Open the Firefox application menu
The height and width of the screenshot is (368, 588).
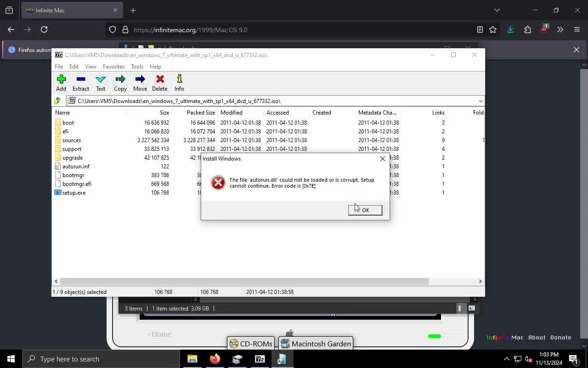[577, 29]
